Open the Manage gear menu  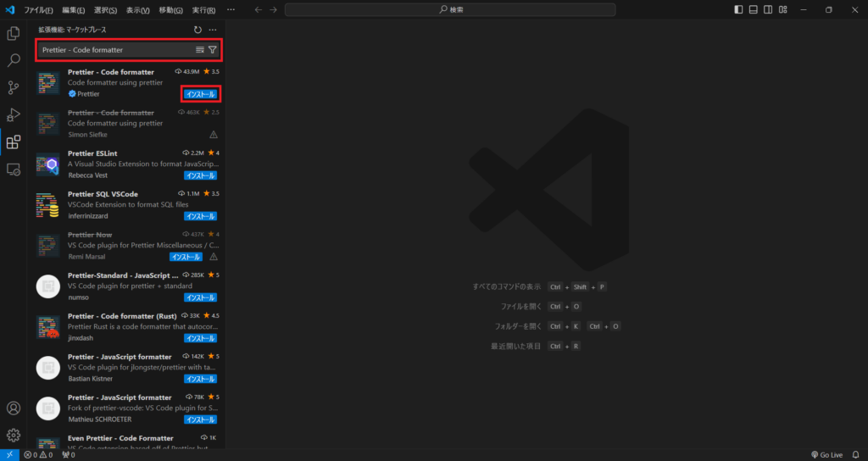(x=14, y=436)
